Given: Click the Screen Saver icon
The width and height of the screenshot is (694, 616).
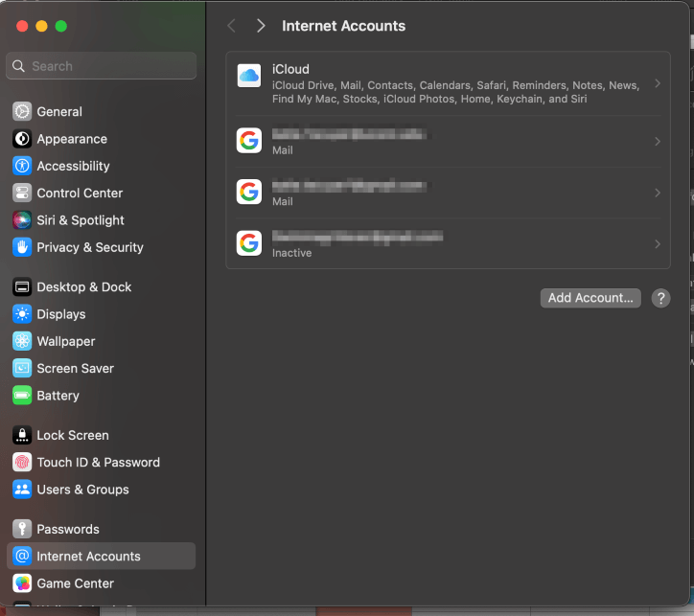Looking at the screenshot, I should point(22,368).
